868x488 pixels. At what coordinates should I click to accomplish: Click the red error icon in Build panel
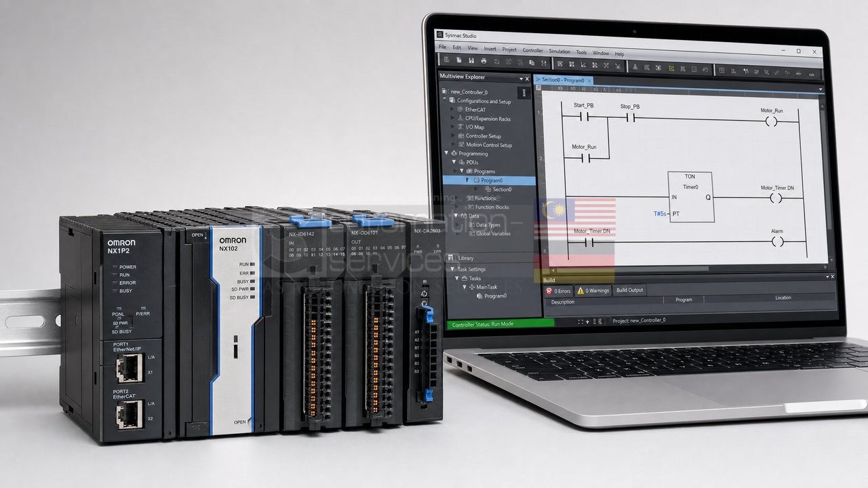pos(549,291)
